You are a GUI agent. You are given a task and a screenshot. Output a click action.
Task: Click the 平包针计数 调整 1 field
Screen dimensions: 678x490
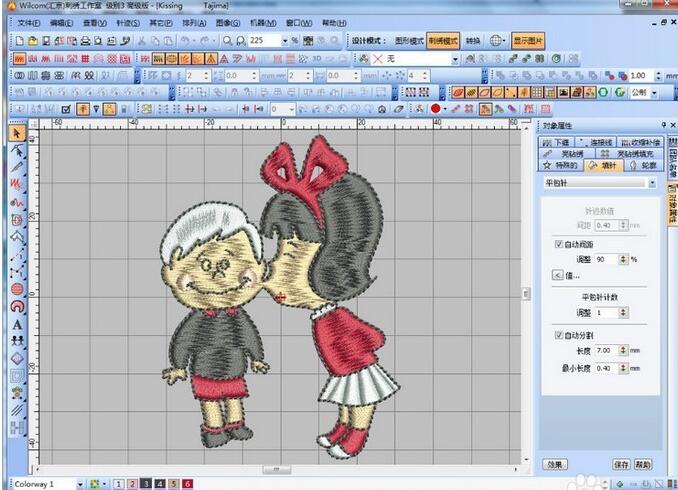click(607, 313)
